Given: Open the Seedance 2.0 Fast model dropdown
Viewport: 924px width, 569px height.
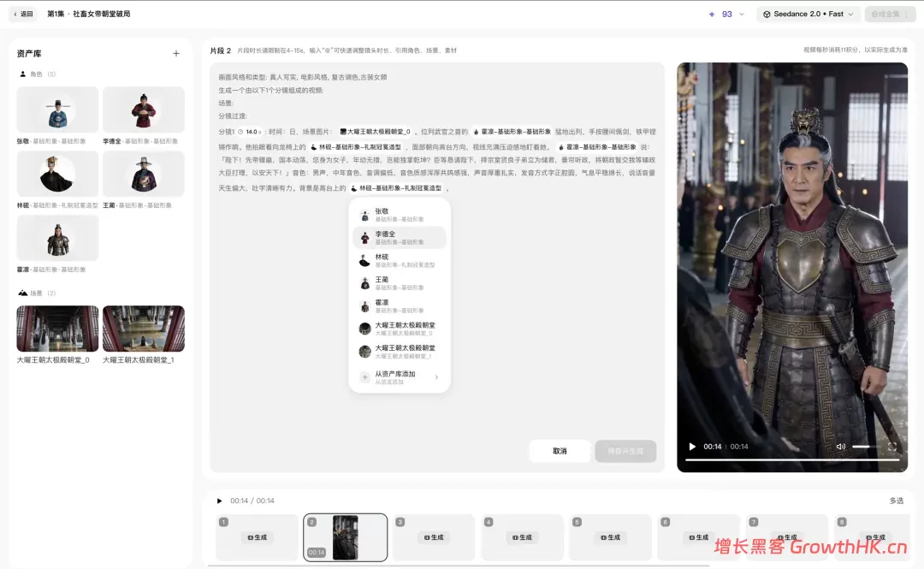Looking at the screenshot, I should click(x=808, y=15).
